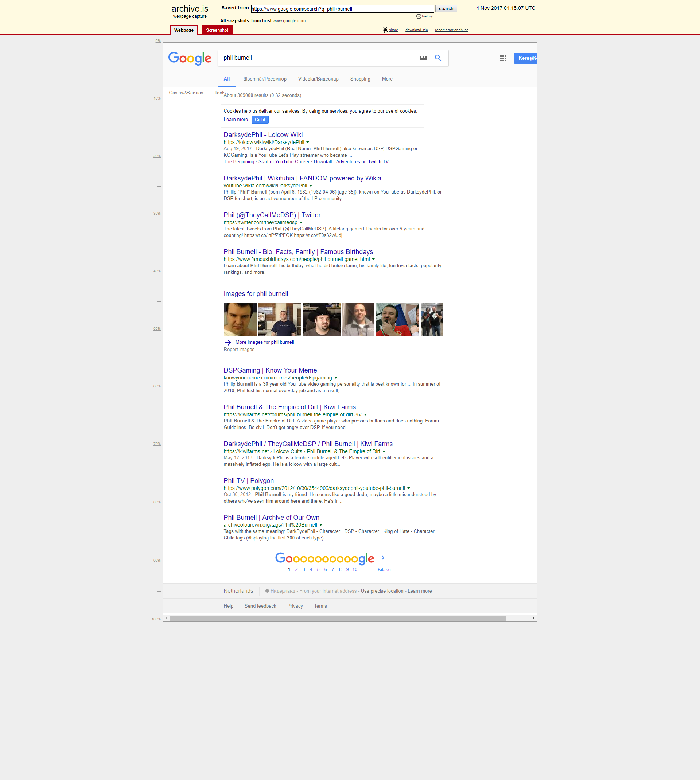Jump to 10% page position marker
Viewport: 700px width, 780px height.
point(157,98)
